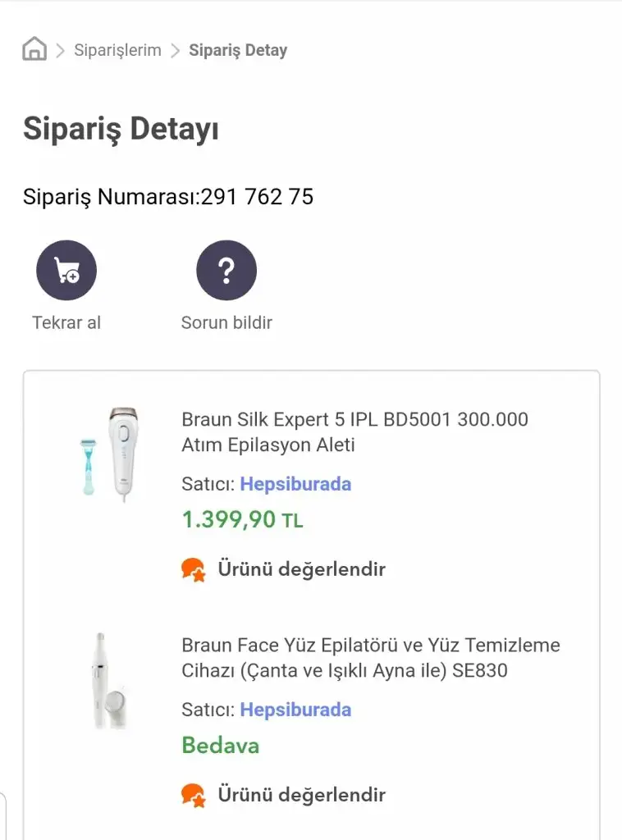Go to the home page icon
622x840 pixels.
[34, 49]
